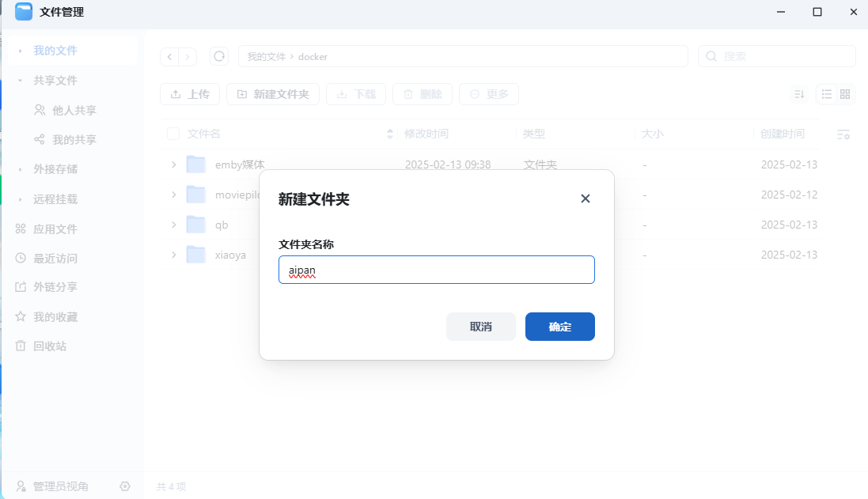Image resolution: width=868 pixels, height=499 pixels.
Task: Switch to grid view icon
Action: (845, 94)
